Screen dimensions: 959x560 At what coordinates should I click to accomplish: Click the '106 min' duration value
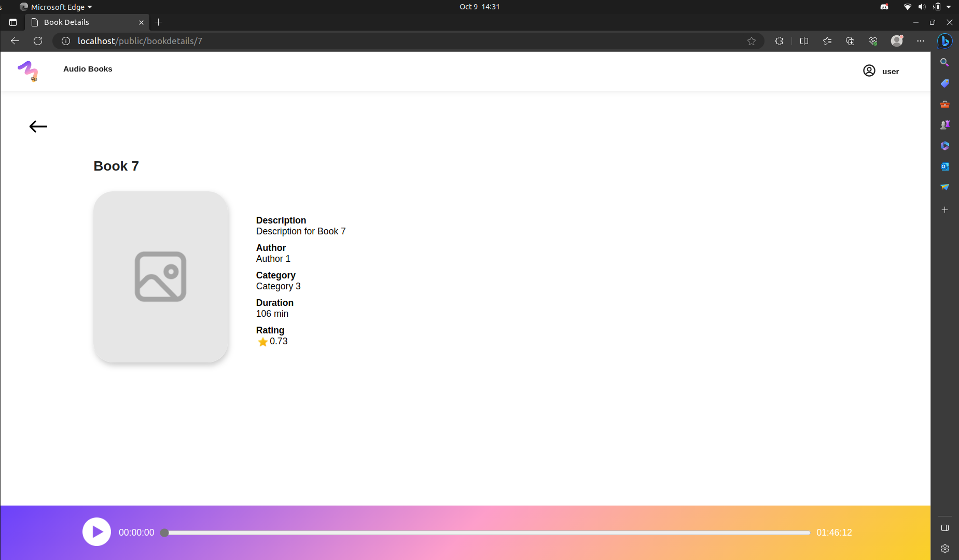[x=272, y=314]
